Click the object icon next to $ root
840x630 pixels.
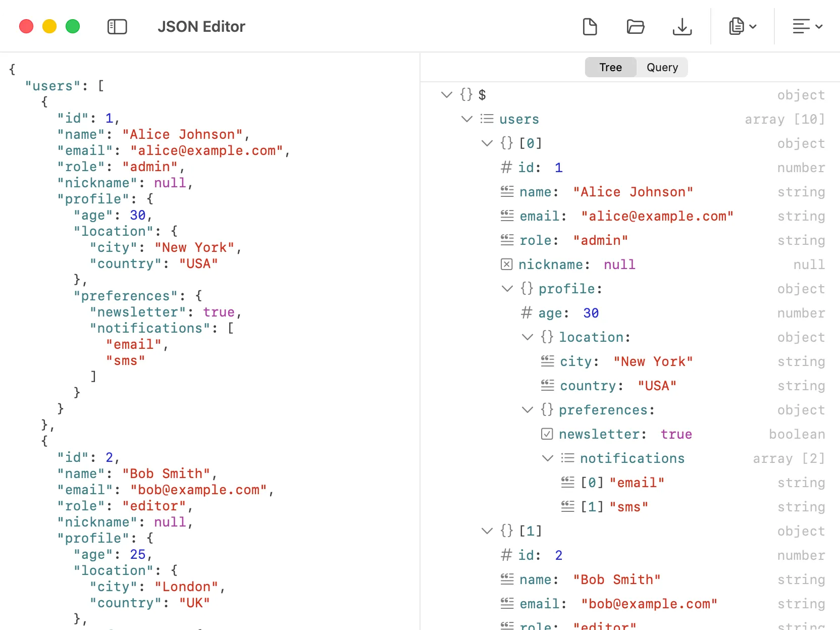tap(465, 95)
